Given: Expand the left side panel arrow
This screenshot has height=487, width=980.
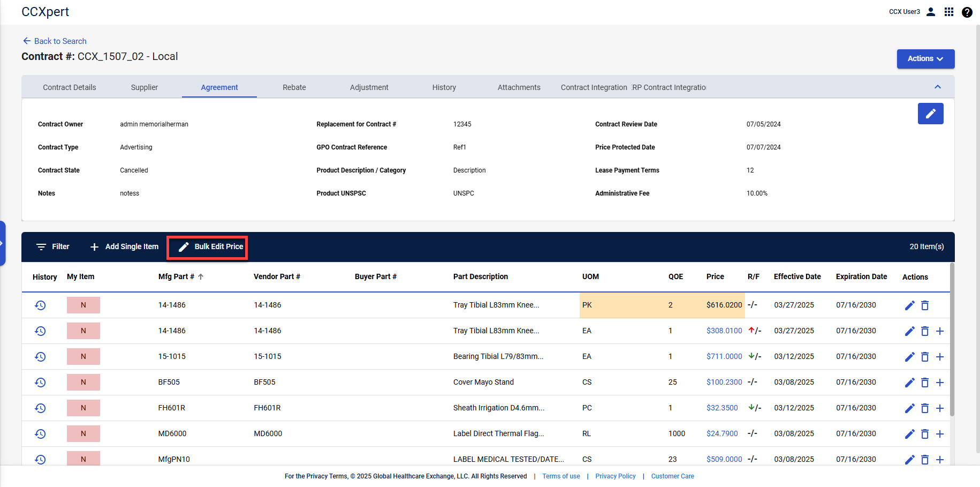Looking at the screenshot, I should pyautogui.click(x=3, y=243).
